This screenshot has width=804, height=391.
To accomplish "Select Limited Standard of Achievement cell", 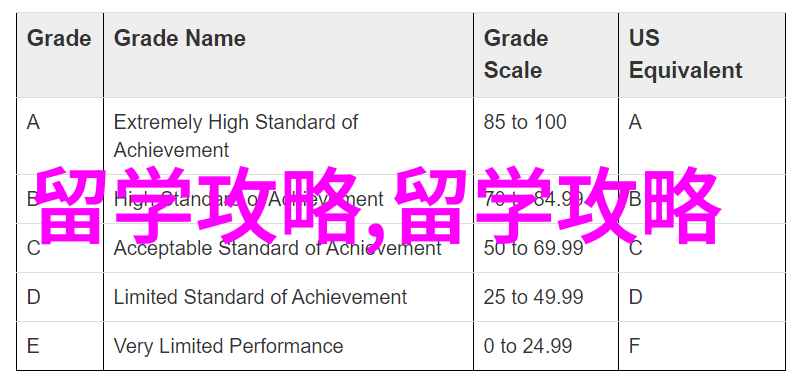I will [x=288, y=297].
